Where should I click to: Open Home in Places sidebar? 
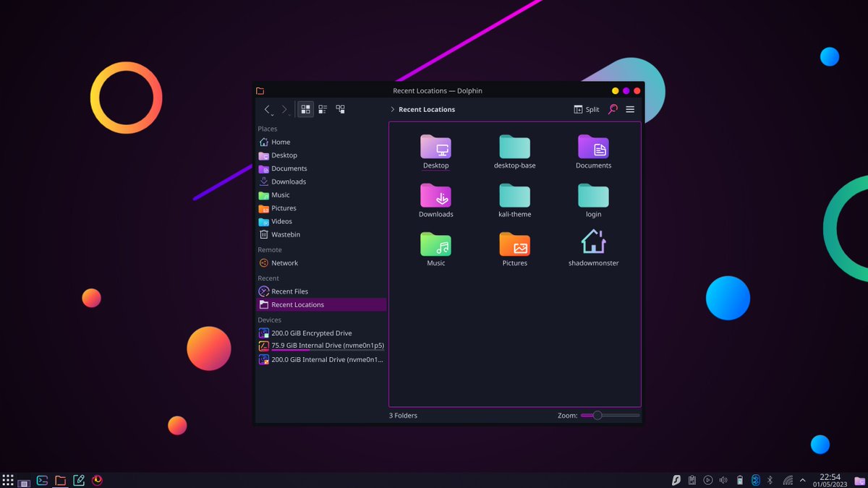click(x=321, y=142)
